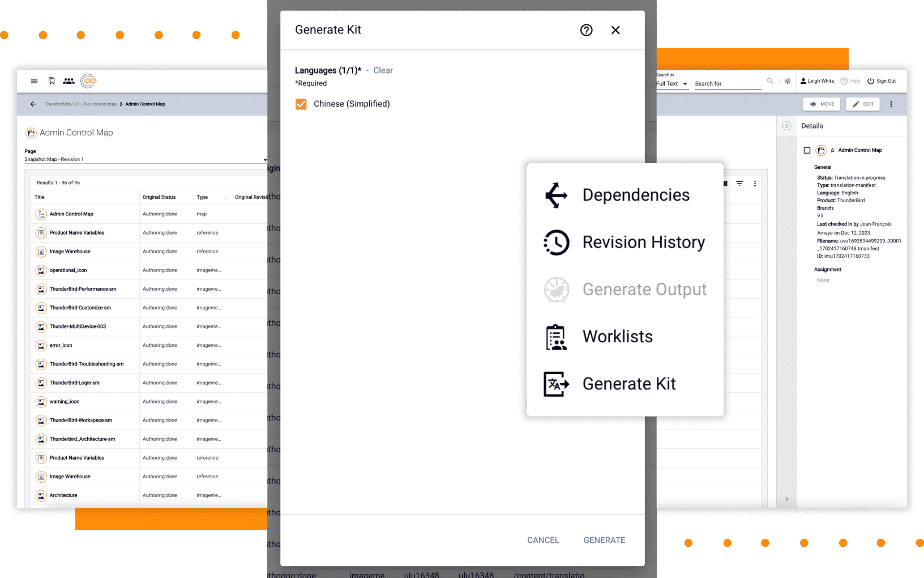924x578 pixels.
Task: Click the GENERATE button
Action: coord(604,540)
